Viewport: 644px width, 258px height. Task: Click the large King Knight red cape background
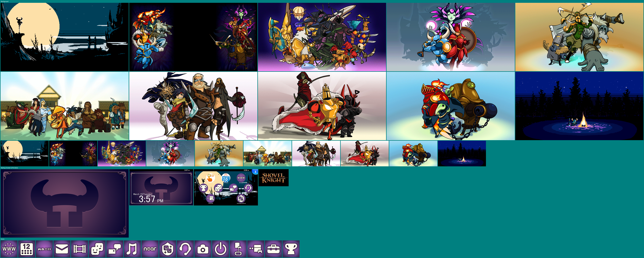322,106
